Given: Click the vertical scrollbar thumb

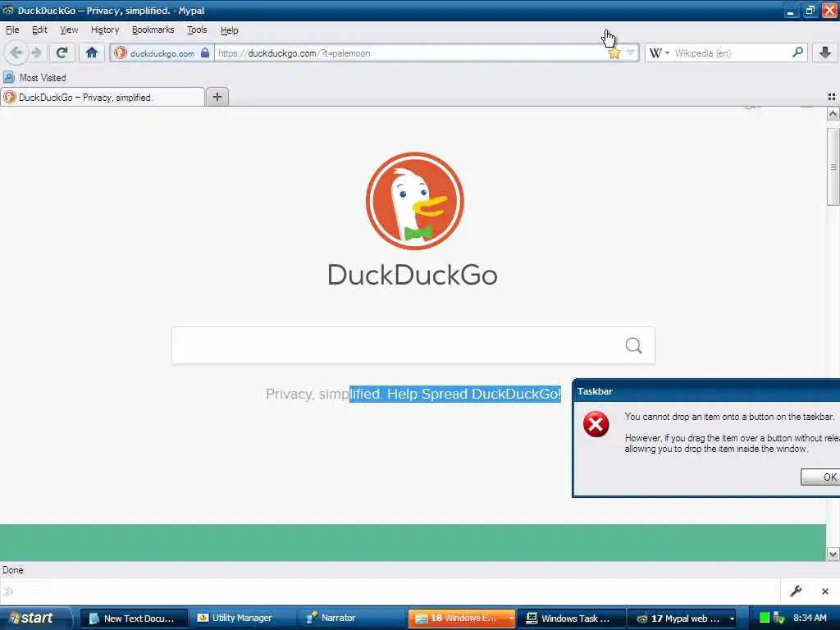Looking at the screenshot, I should coord(833,166).
